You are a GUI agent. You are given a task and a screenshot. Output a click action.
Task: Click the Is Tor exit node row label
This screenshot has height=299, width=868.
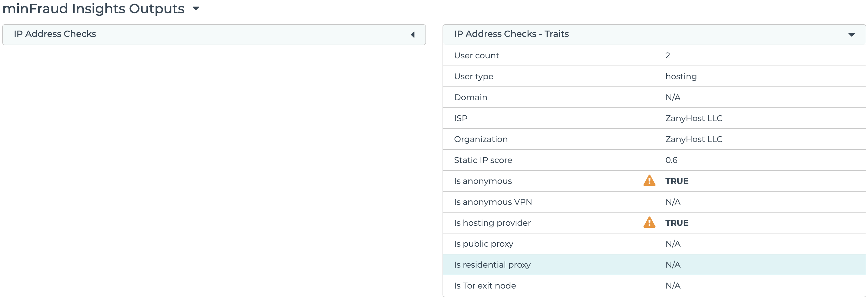coord(485,286)
